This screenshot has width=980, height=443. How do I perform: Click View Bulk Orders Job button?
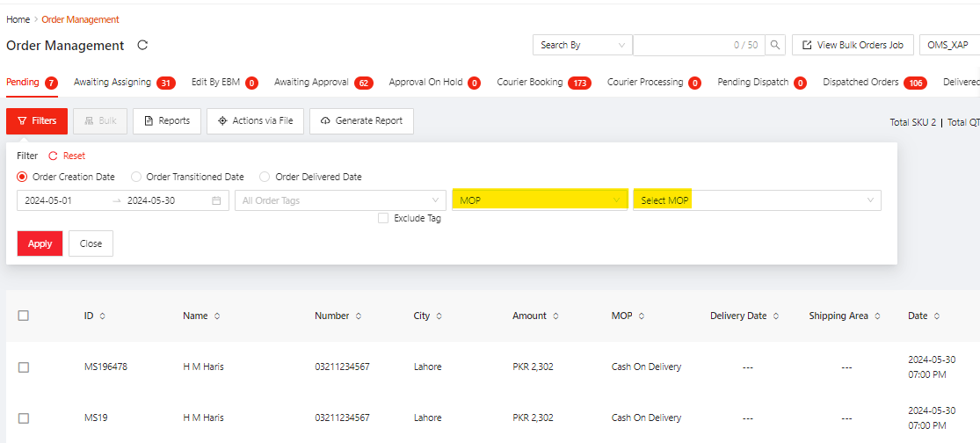tap(853, 45)
